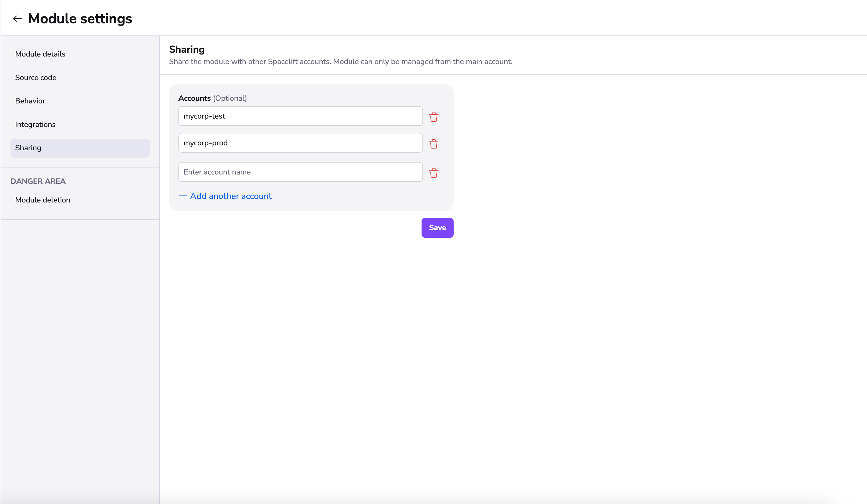
Task: Click trash icon next to empty account field
Action: coord(433,173)
